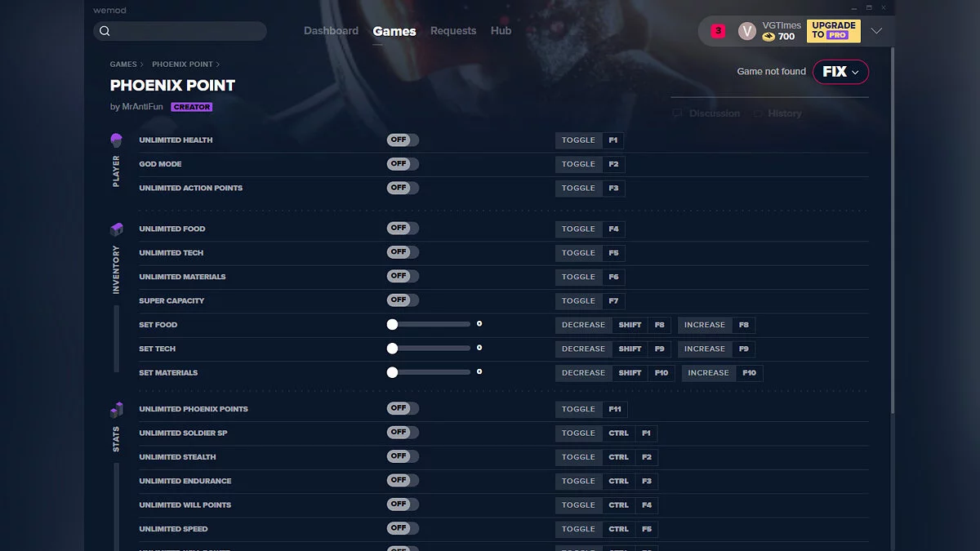
Task: Click the VGTimes user avatar
Action: coord(746,31)
